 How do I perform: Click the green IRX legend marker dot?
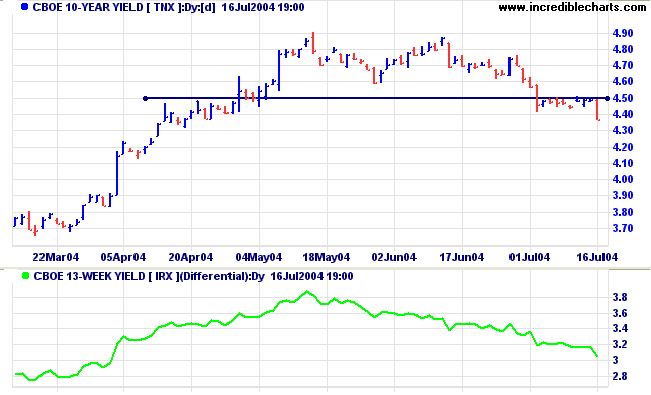(25, 275)
